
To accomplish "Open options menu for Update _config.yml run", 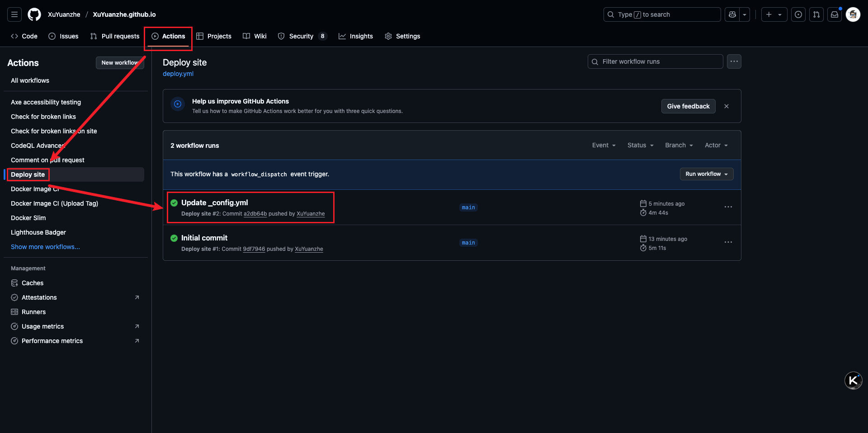I will [728, 207].
